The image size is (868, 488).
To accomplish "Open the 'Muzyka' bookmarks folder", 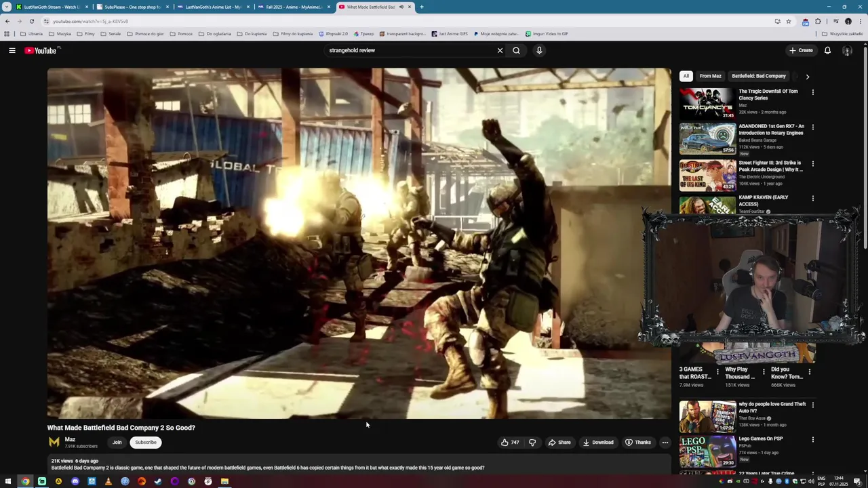I will pos(60,34).
